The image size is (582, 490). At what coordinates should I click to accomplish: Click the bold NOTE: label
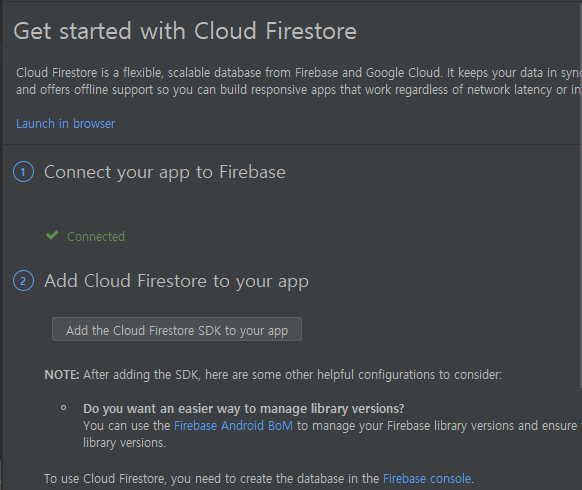(62, 375)
